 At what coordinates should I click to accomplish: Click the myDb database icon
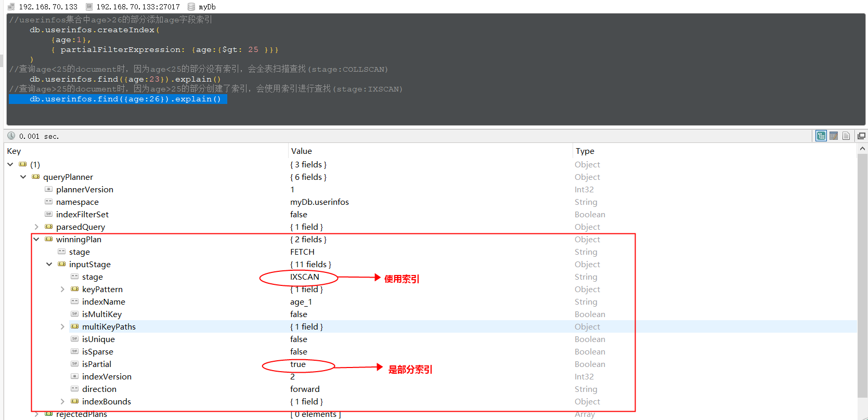click(191, 7)
